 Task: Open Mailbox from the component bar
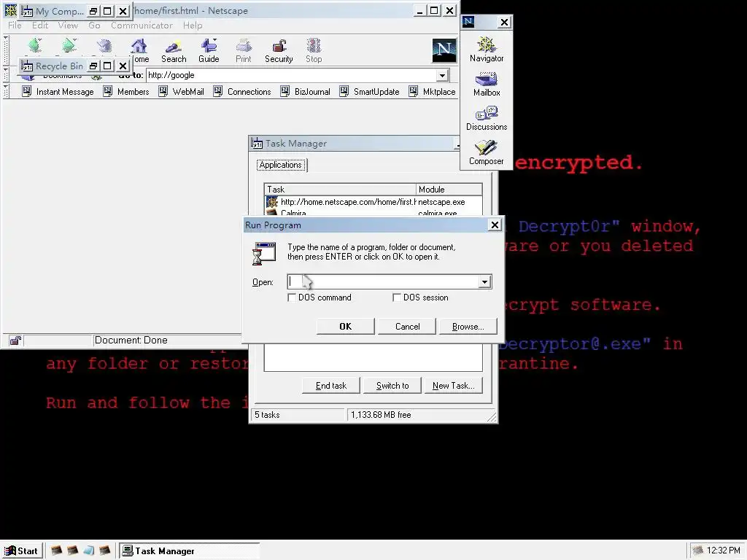pos(487,85)
